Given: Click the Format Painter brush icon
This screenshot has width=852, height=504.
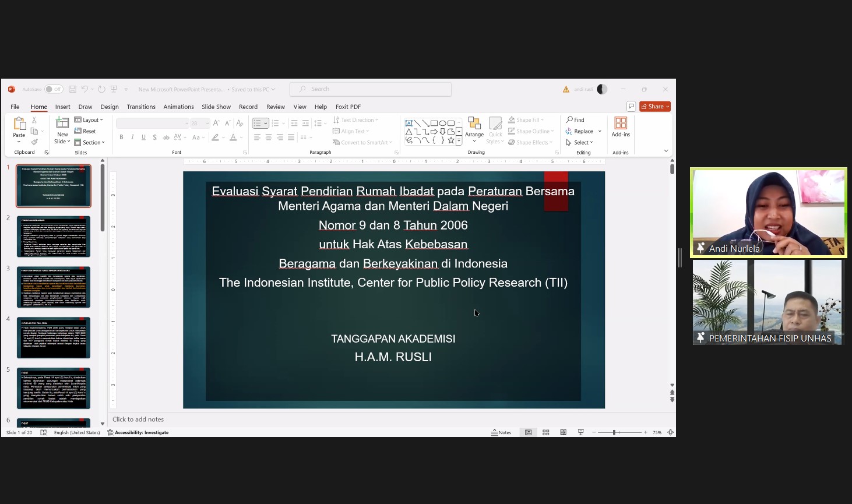Looking at the screenshot, I should click(x=34, y=142).
